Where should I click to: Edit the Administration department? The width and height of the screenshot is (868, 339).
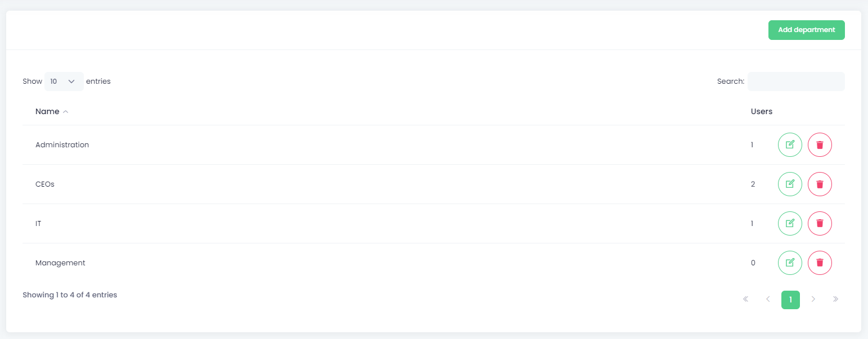pyautogui.click(x=790, y=145)
